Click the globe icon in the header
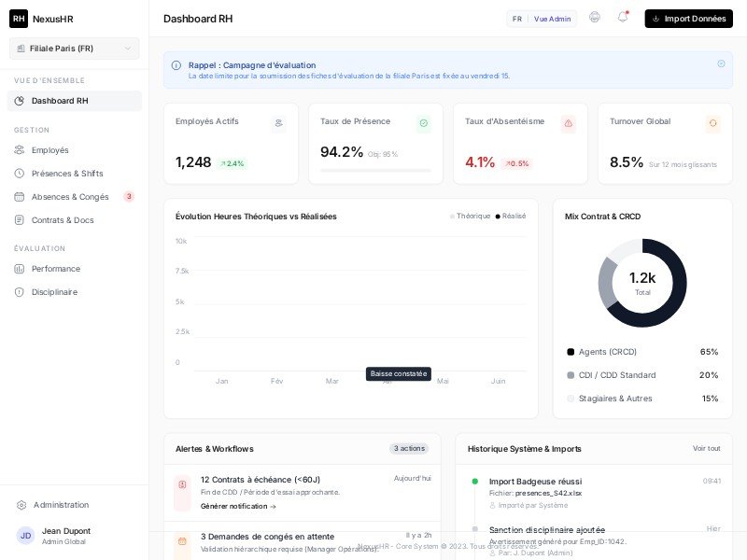The height and width of the screenshot is (560, 747). click(595, 18)
